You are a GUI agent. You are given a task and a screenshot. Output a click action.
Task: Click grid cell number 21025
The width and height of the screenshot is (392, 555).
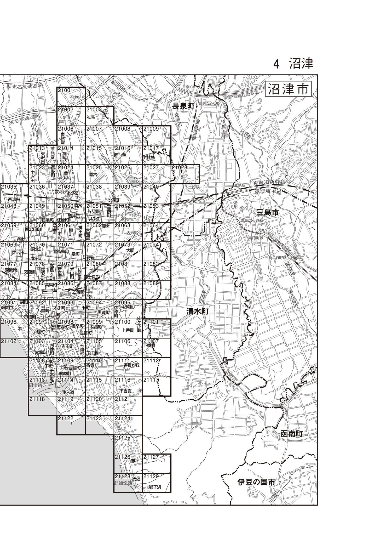click(x=94, y=167)
